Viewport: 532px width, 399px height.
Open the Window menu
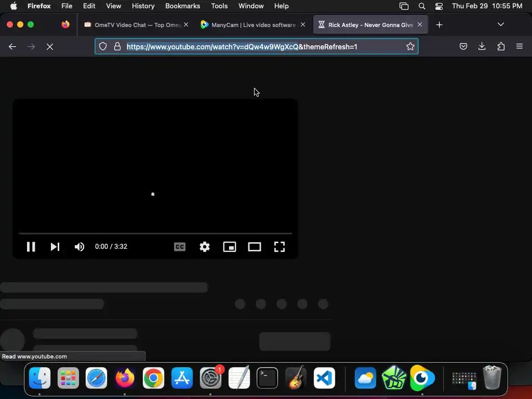click(x=251, y=6)
